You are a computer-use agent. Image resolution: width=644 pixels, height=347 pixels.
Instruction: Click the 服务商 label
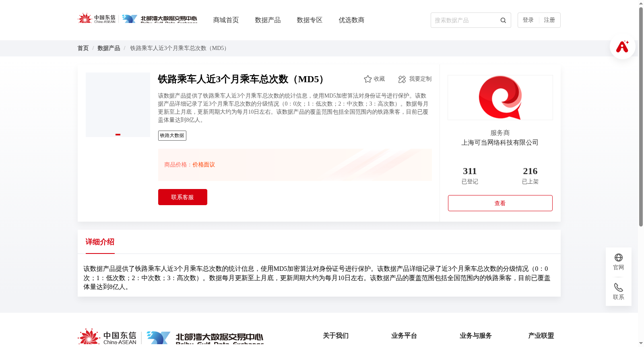click(x=500, y=133)
